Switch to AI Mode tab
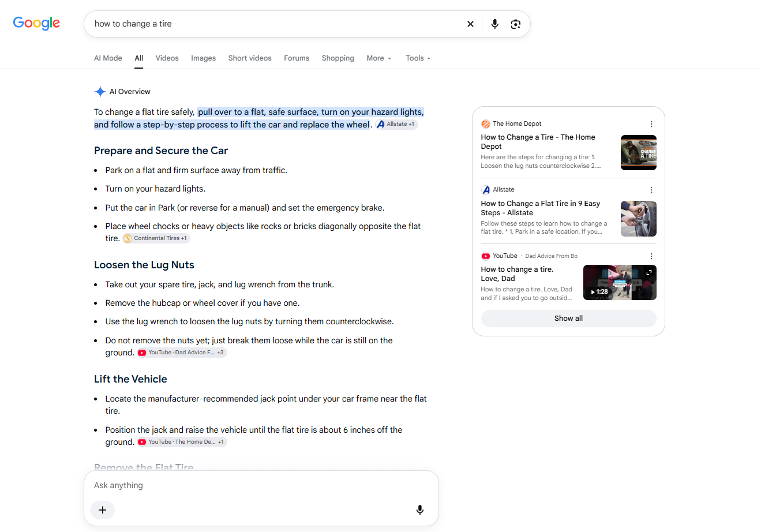The image size is (761, 532). click(x=108, y=58)
